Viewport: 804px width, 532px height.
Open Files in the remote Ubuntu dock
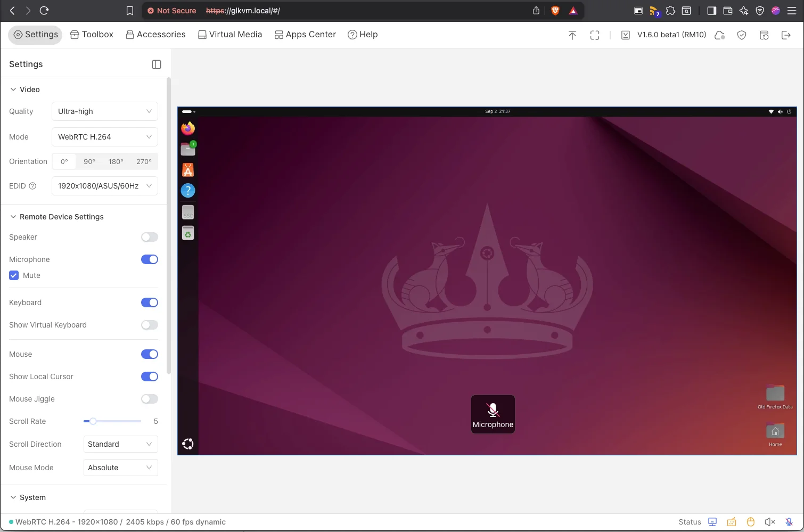coord(188,149)
